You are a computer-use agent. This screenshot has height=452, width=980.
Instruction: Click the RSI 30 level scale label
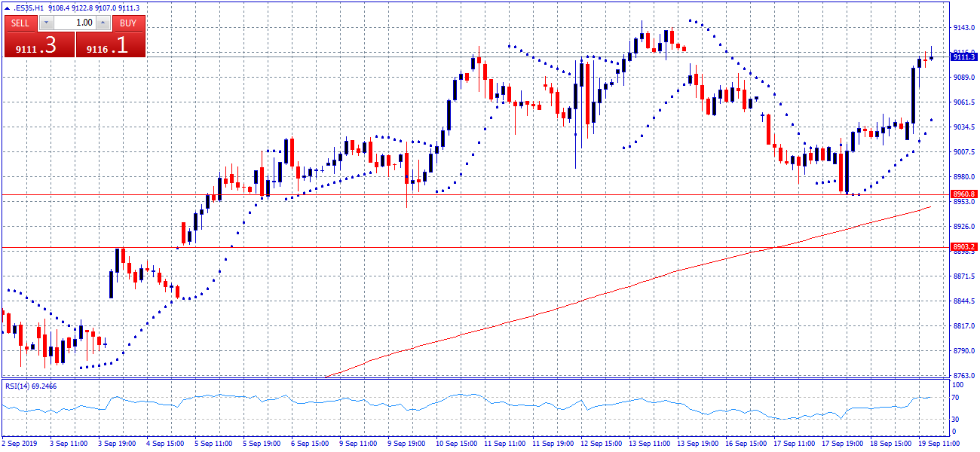pyautogui.click(x=955, y=420)
